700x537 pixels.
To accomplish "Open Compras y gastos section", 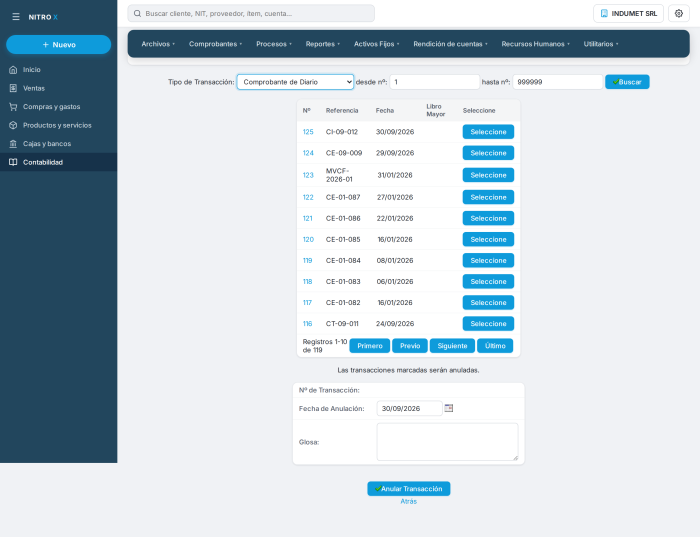I will [x=58, y=107].
